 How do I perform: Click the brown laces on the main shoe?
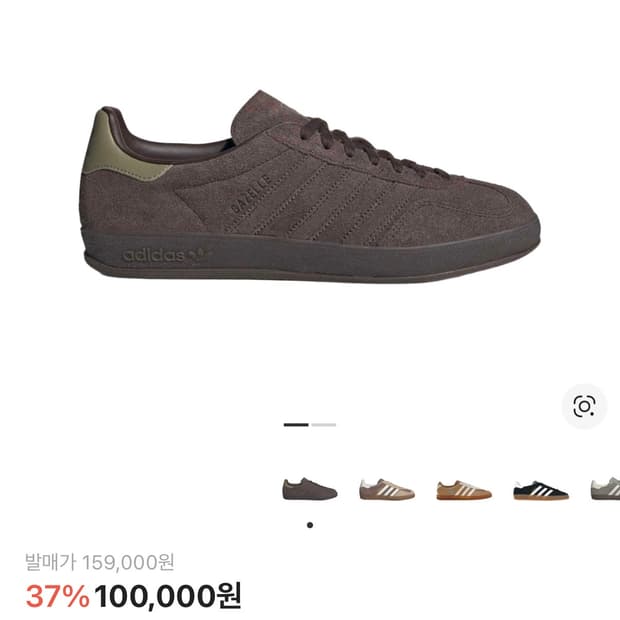[368, 148]
